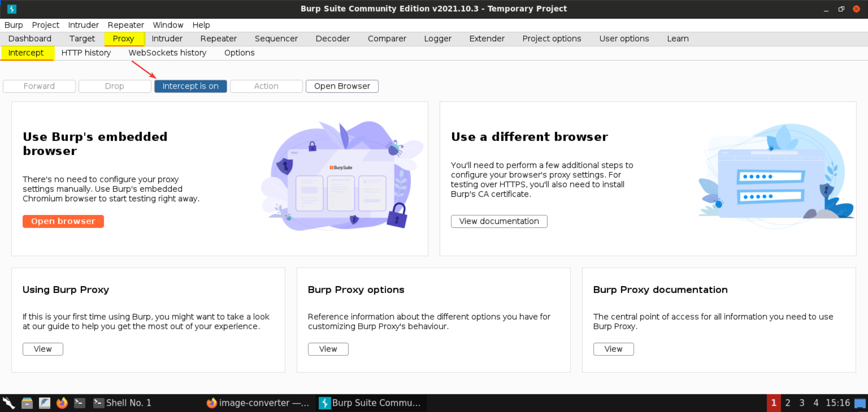
Task: Open the Window menu
Action: click(x=168, y=25)
